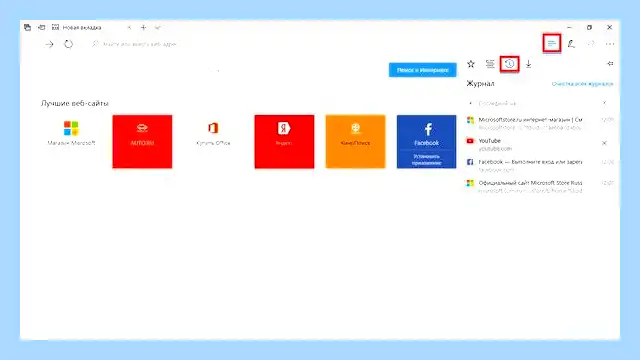Select the Новая вкладка tab
This screenshot has width=640, height=360.
tap(90, 27)
